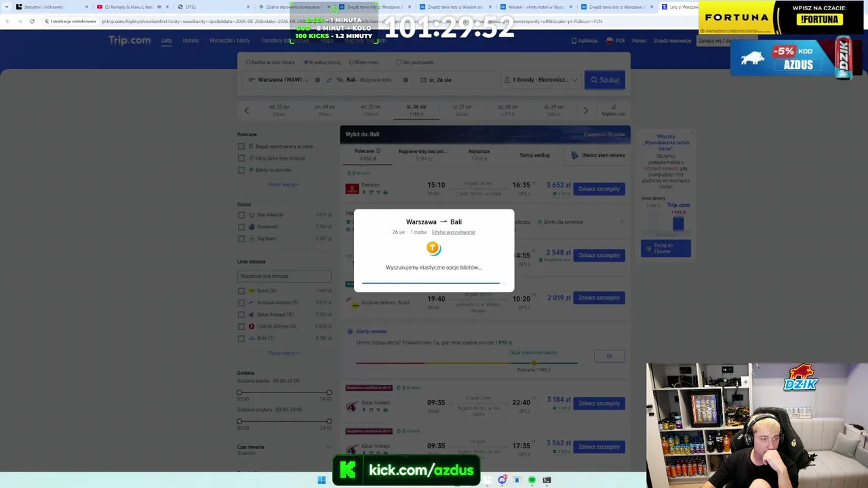The height and width of the screenshot is (488, 868).
Task: Click Zobacz szczegóły for Emirates flight
Action: click(599, 189)
